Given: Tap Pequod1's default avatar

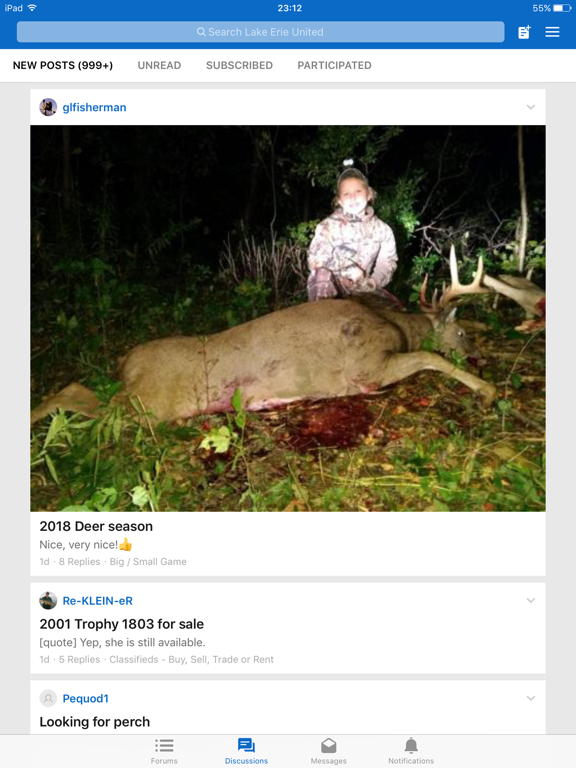Looking at the screenshot, I should coord(48,698).
